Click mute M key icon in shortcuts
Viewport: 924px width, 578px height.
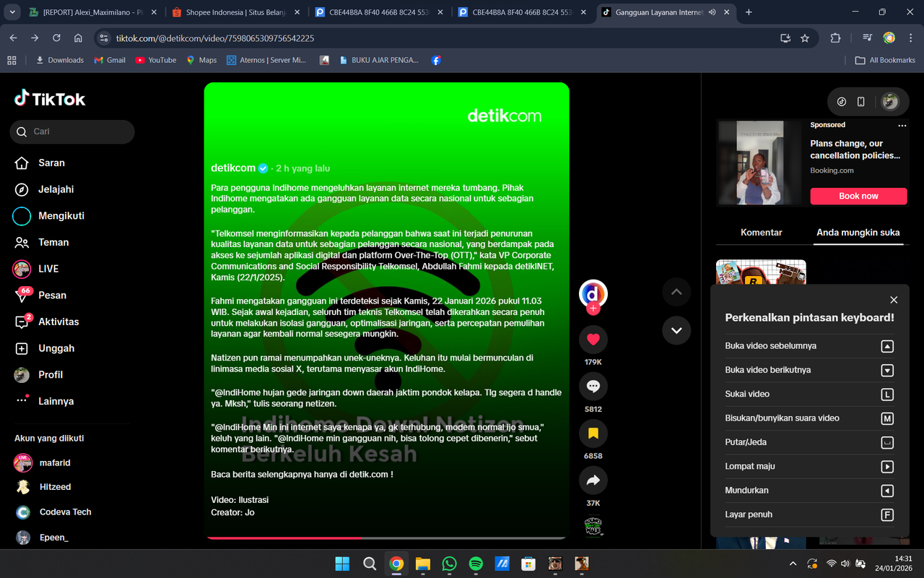[887, 418]
